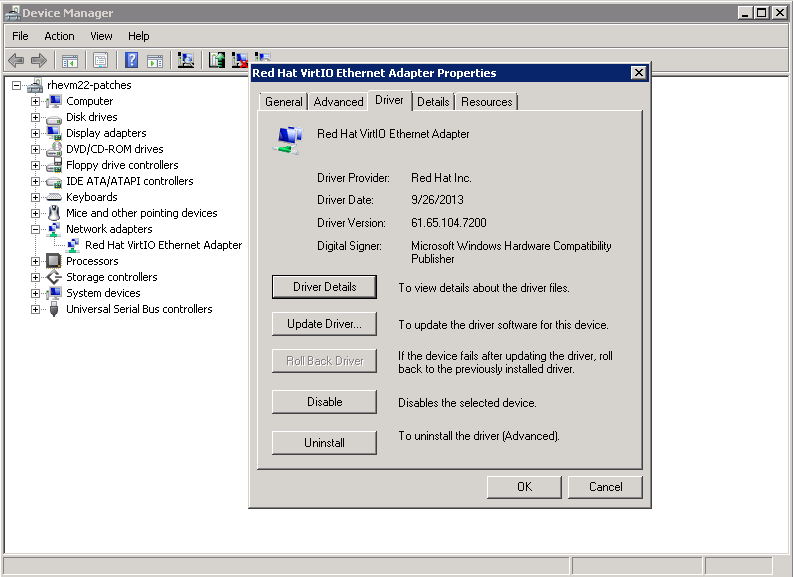Viewport: 793px width, 577px height.
Task: Toggle the Show/Hide Console Tree toolbar icon
Action: coord(70,61)
